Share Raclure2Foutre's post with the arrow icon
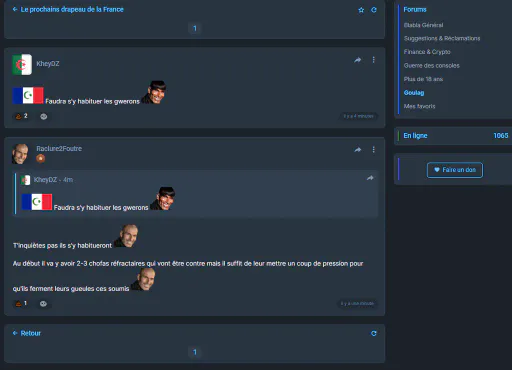512x370 pixels. pos(358,150)
